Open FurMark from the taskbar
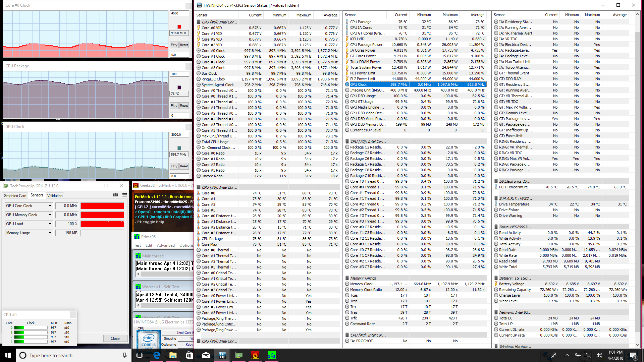644x362 pixels. 255,355
